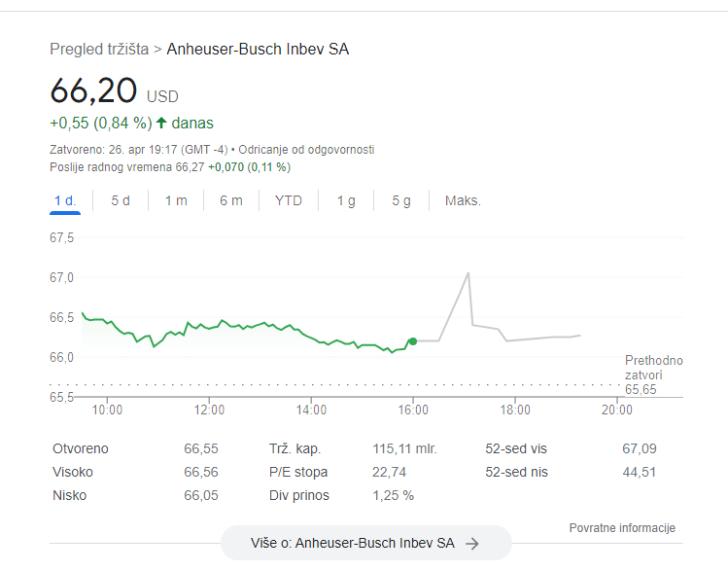Click the 52-sed vis label
The image size is (728, 571).
(x=516, y=448)
